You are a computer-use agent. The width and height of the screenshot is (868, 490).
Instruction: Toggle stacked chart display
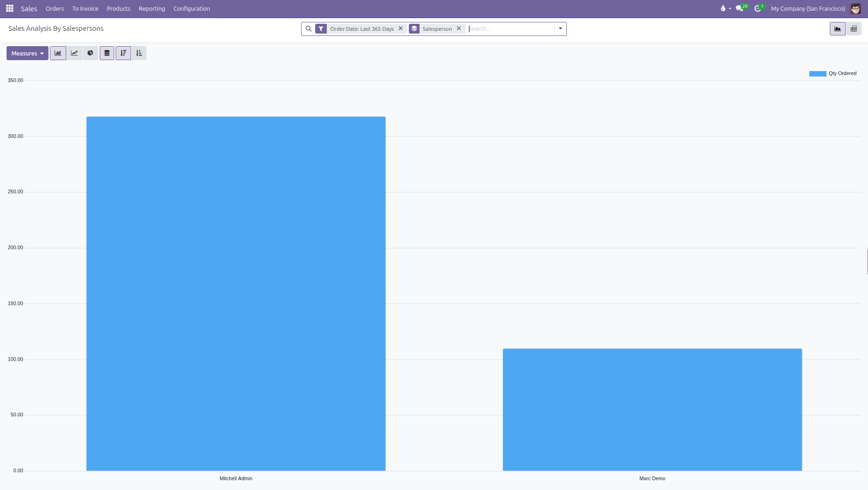tap(107, 53)
